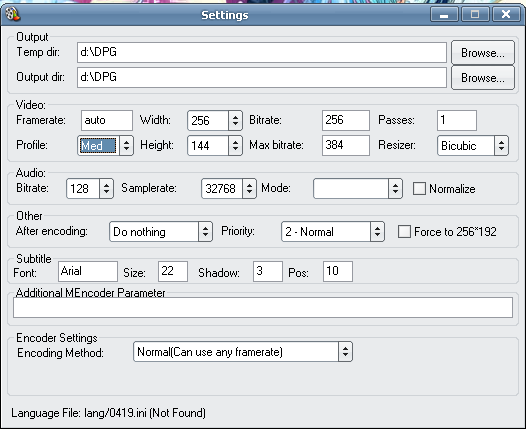Enable the Normalize audio checkbox
The height and width of the screenshot is (429, 526).
(x=419, y=189)
